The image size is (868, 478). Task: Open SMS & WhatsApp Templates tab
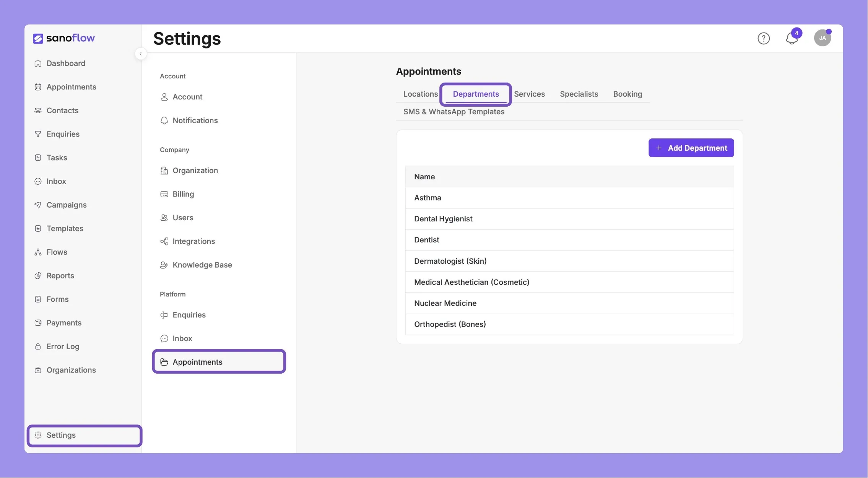[454, 112]
